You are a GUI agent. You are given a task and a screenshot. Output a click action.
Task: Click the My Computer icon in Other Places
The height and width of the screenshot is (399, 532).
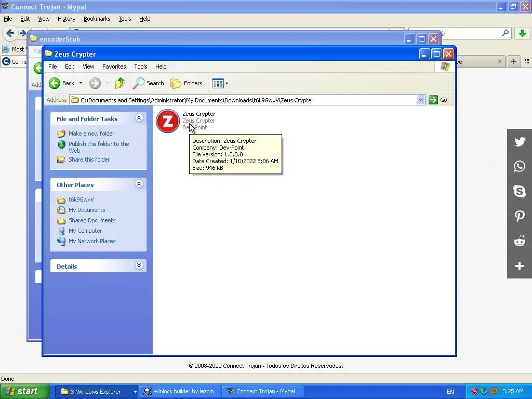point(61,231)
